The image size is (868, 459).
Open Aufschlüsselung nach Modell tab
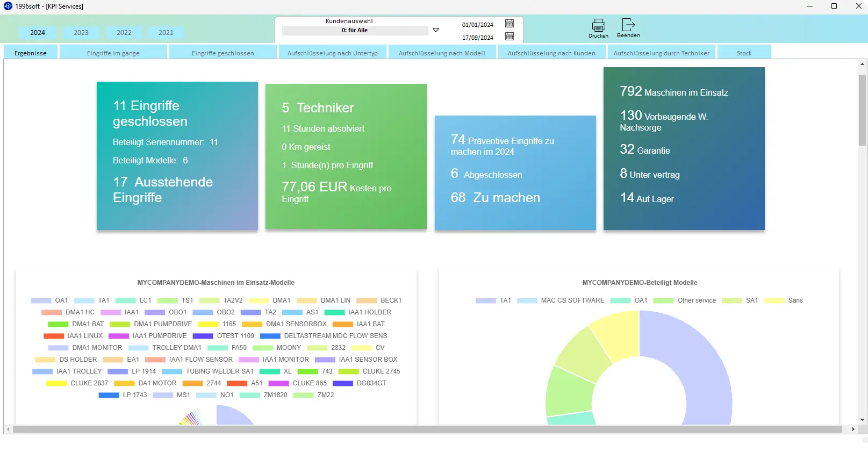point(442,53)
